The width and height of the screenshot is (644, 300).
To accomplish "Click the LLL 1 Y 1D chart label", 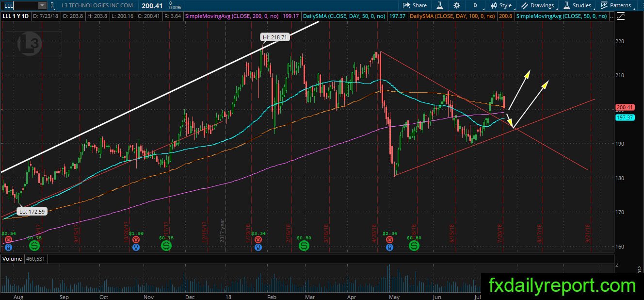I will [16, 16].
